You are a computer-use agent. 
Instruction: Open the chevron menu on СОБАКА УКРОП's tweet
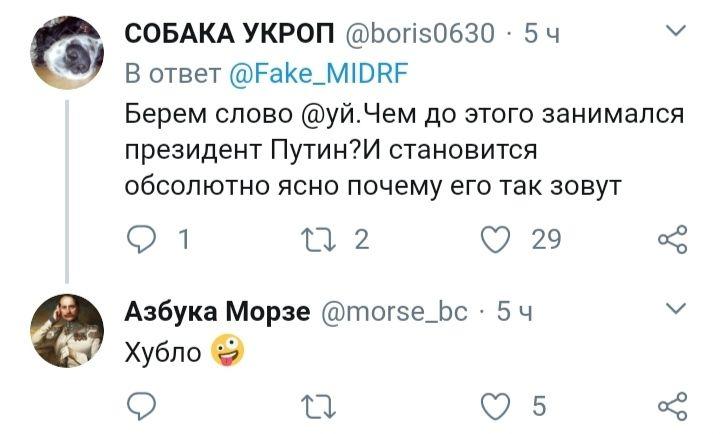674,31
